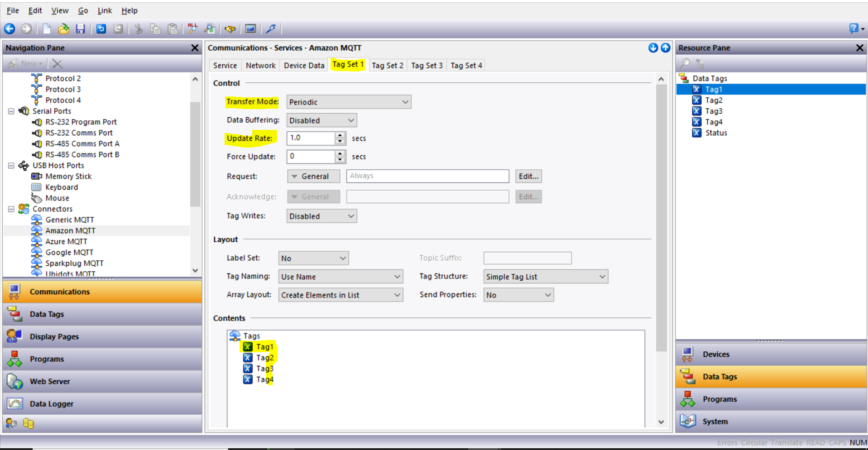Switch to the Service tab
Screen dimensions: 868x450
[x=225, y=65]
